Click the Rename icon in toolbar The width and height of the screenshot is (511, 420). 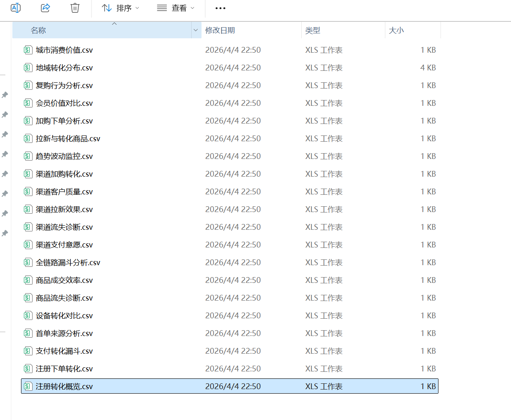16,8
